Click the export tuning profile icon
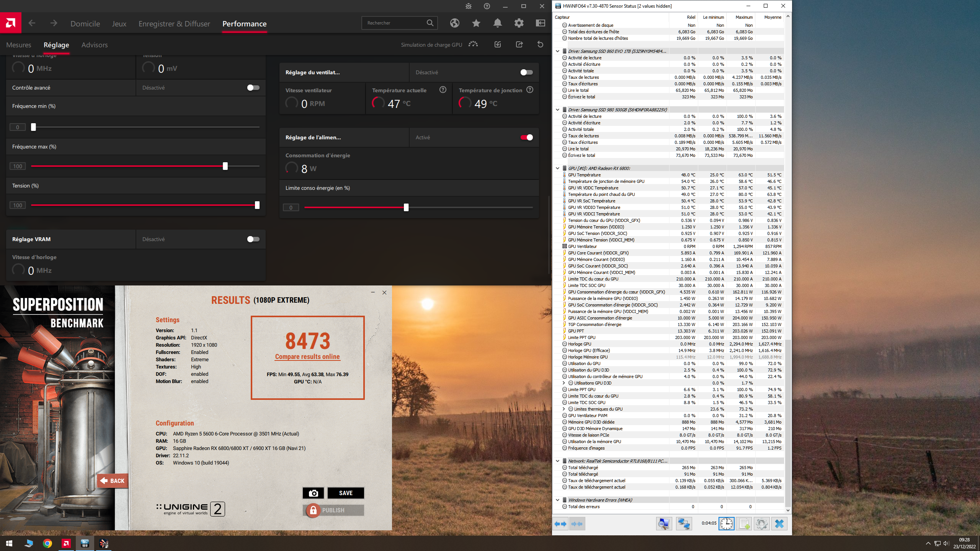Viewport: 980px width, 551px height. [519, 44]
